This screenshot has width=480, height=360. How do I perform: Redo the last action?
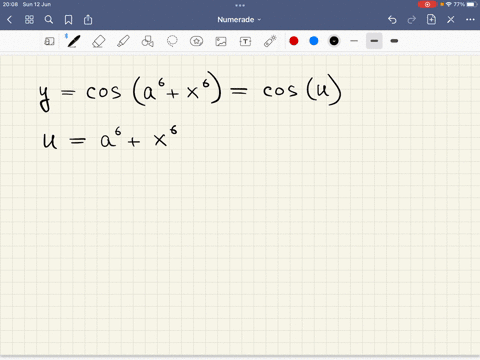(412, 20)
